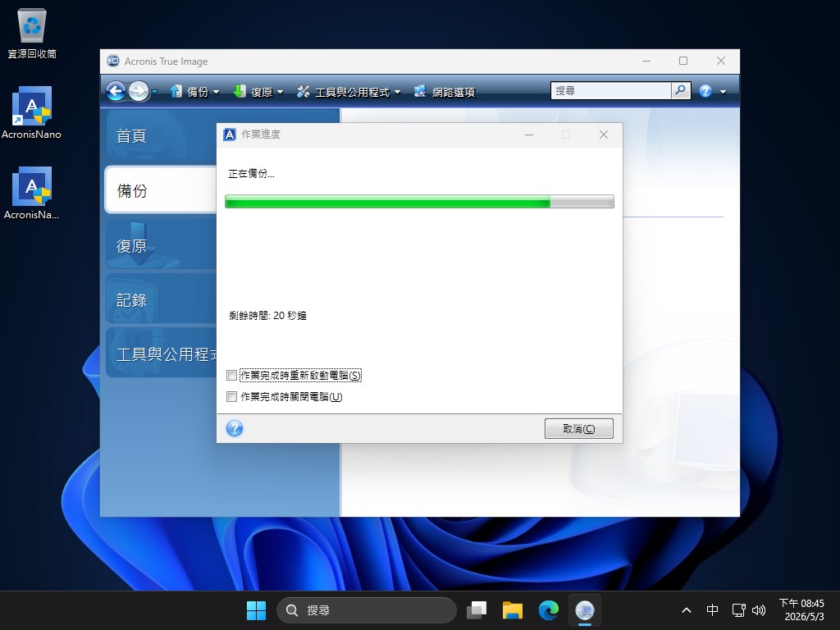The width and height of the screenshot is (840, 630).
Task: Open the Windows Start menu
Action: (256, 610)
